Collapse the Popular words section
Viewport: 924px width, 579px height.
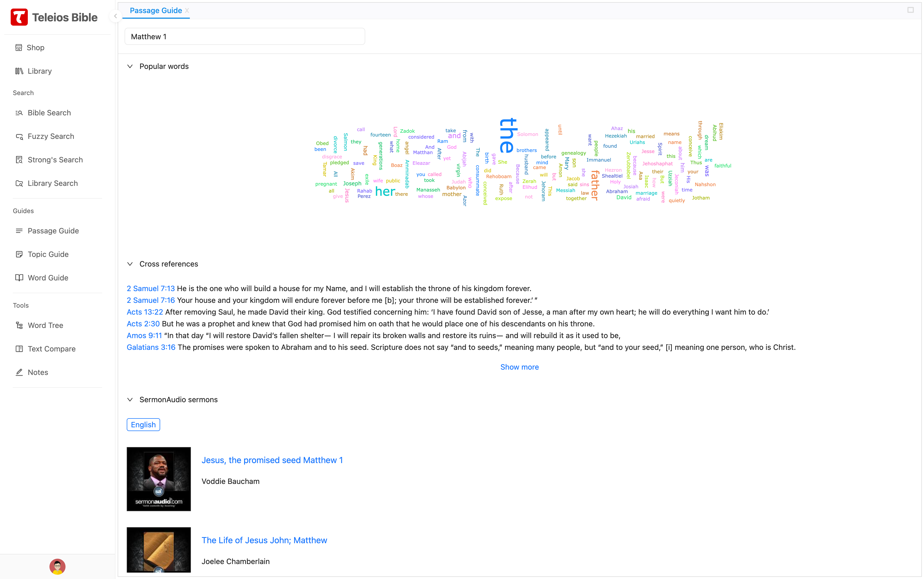pyautogui.click(x=130, y=66)
